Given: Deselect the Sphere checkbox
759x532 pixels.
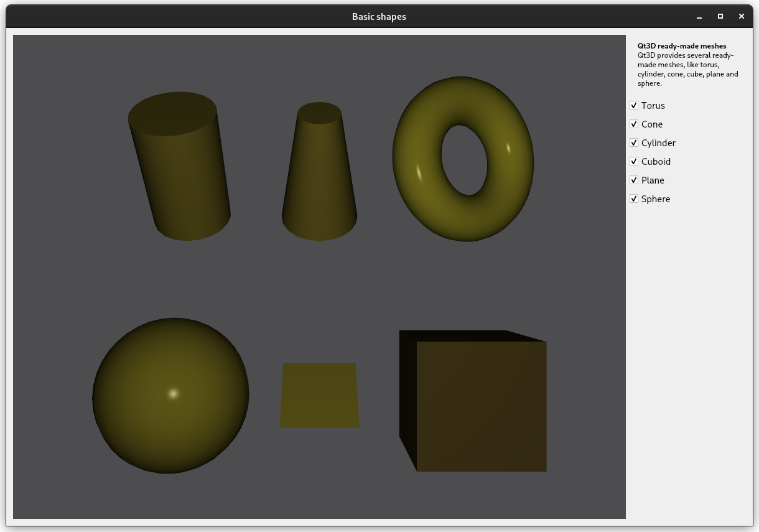Looking at the screenshot, I should click(x=634, y=199).
